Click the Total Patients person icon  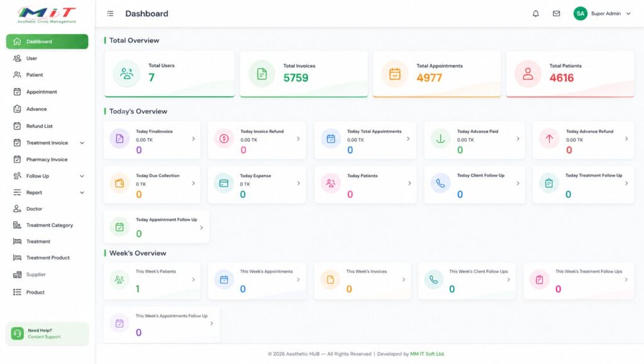click(x=528, y=74)
